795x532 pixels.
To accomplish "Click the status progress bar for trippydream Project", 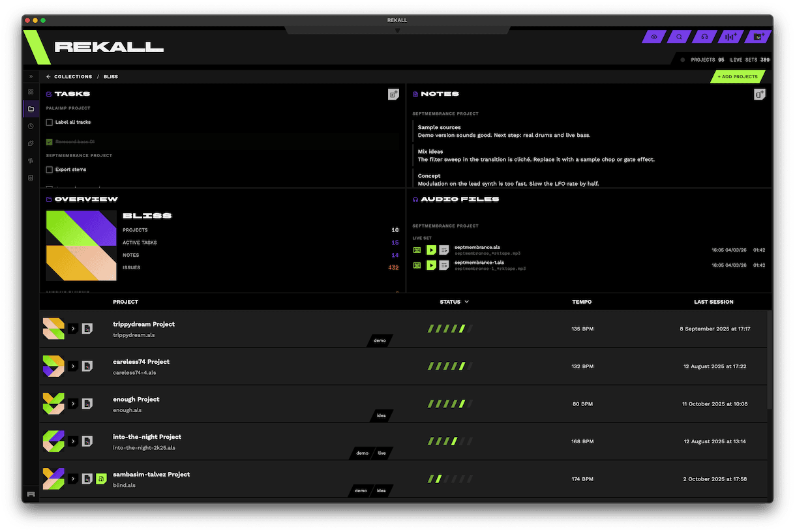I will tap(450, 329).
